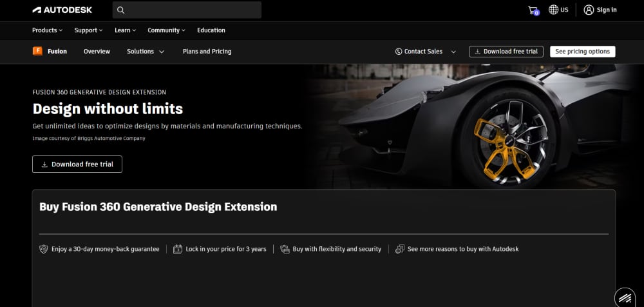Screen dimensions: 644x307
Task: Click the search magnifier icon
Action: pyautogui.click(x=121, y=10)
